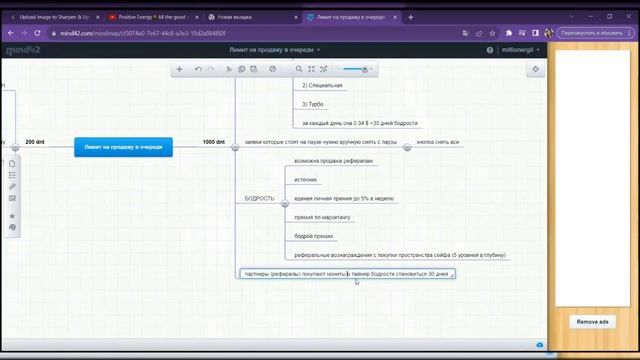Screen dimensions: 640x360
Task: Toggle fullscreen view in the mind map toolbar
Action: [324, 69]
